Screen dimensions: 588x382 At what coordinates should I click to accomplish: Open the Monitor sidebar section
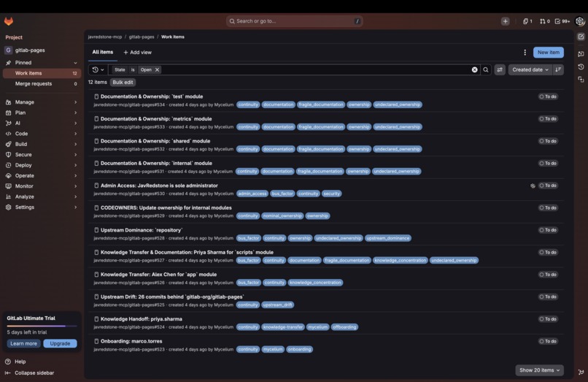pos(42,186)
